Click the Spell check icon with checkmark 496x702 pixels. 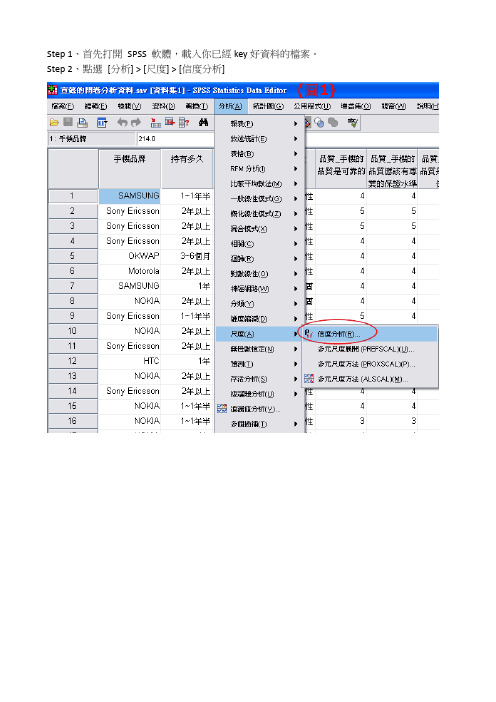353,122
